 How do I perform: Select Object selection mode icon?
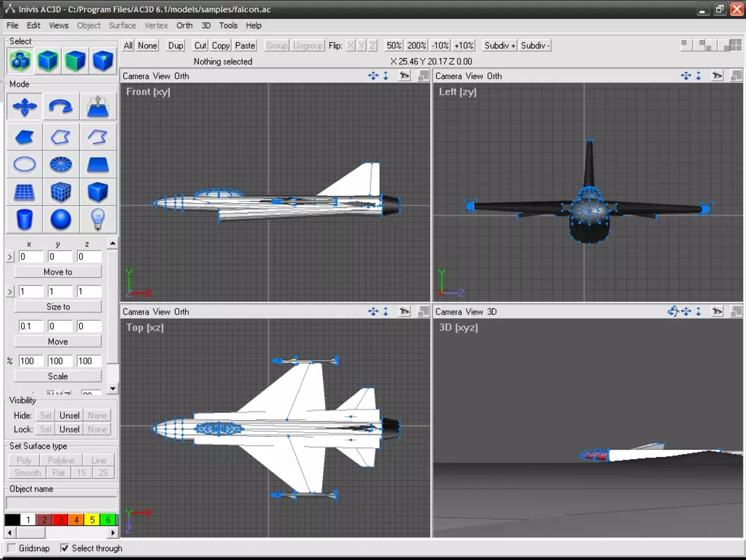click(x=48, y=61)
